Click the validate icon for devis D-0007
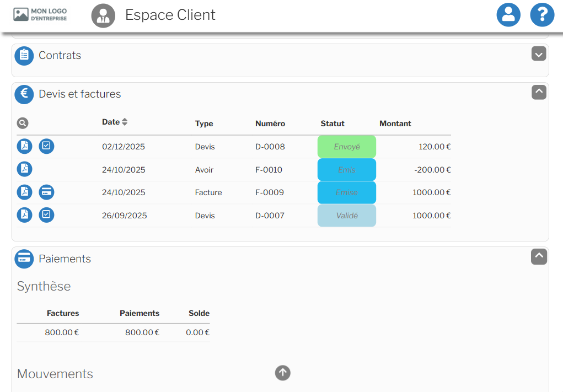The image size is (563, 392). 47,215
